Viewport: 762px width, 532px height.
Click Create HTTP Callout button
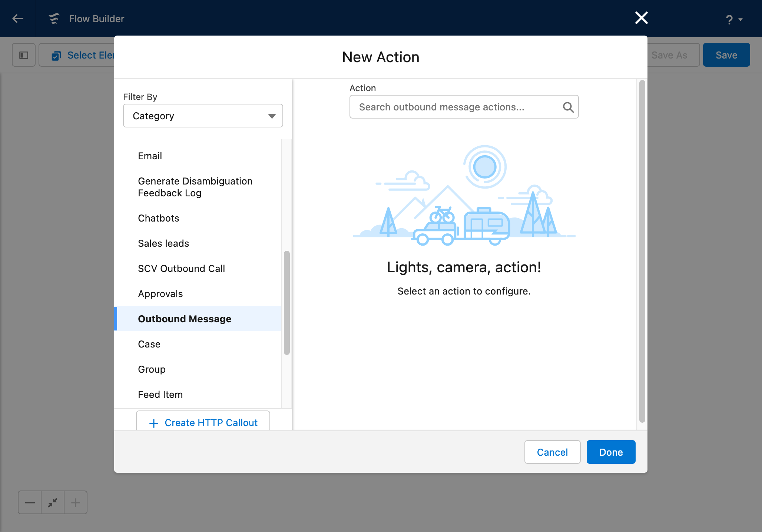click(203, 422)
